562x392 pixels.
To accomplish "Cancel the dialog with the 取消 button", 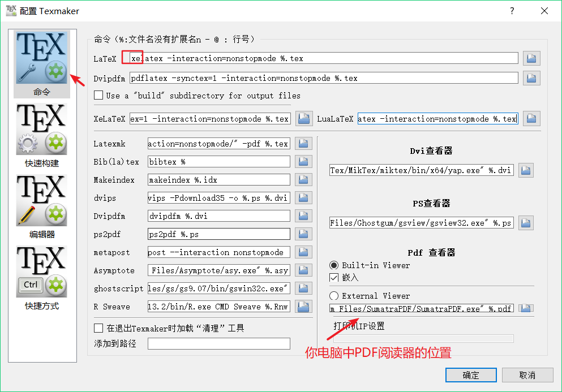I will pyautogui.click(x=527, y=375).
